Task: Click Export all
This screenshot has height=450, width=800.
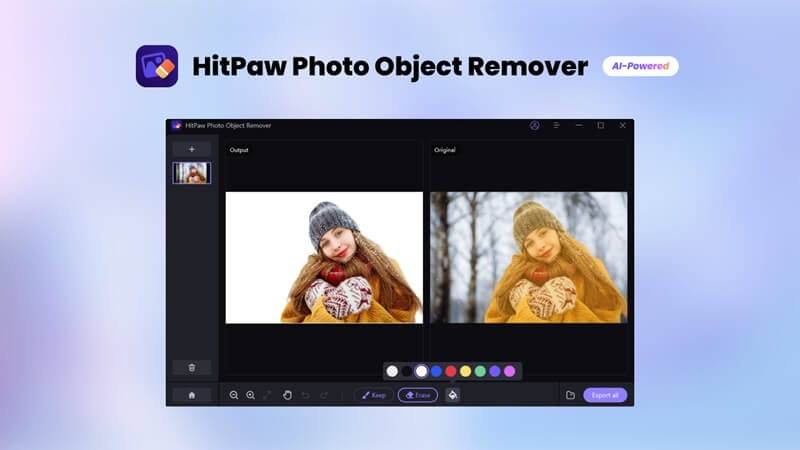Action: (x=605, y=395)
